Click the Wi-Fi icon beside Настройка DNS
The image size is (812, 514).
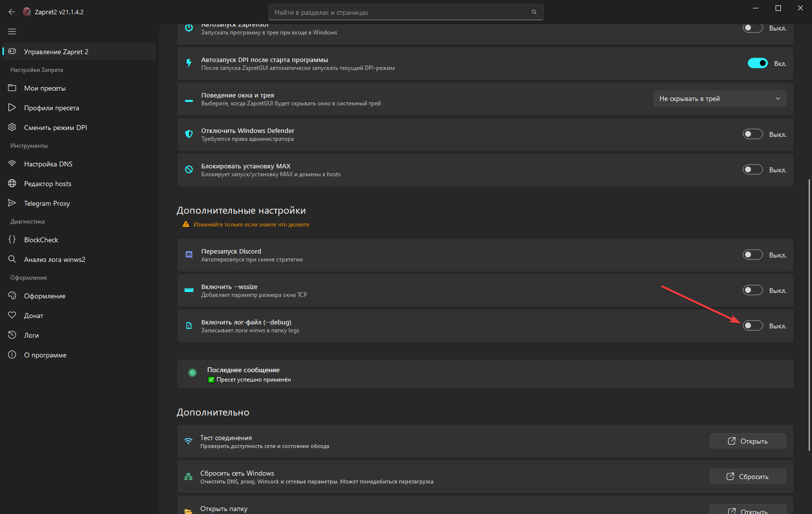12,163
